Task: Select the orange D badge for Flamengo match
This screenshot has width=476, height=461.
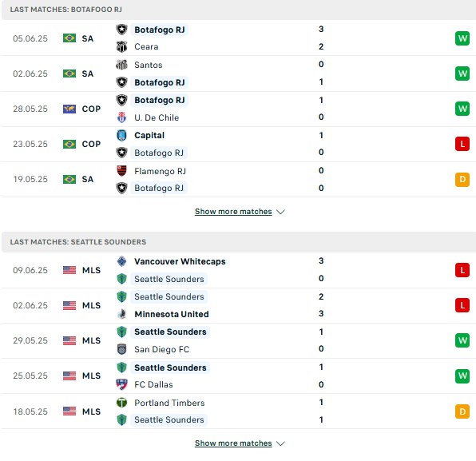Action: tap(462, 179)
